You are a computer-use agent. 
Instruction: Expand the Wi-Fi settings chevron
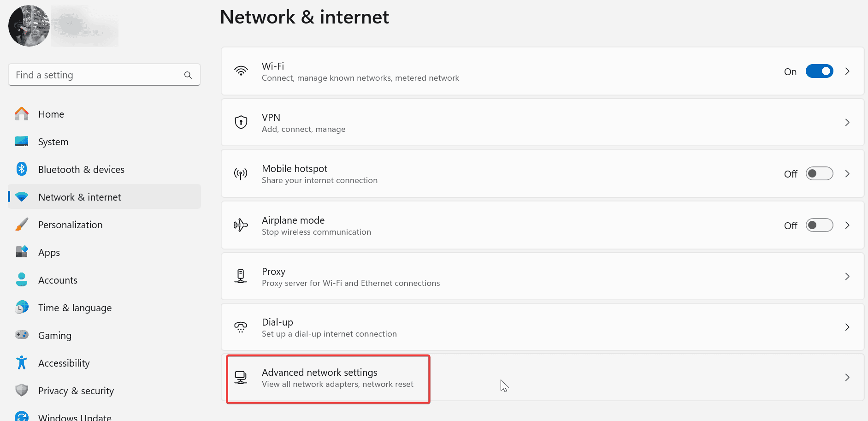pos(847,71)
